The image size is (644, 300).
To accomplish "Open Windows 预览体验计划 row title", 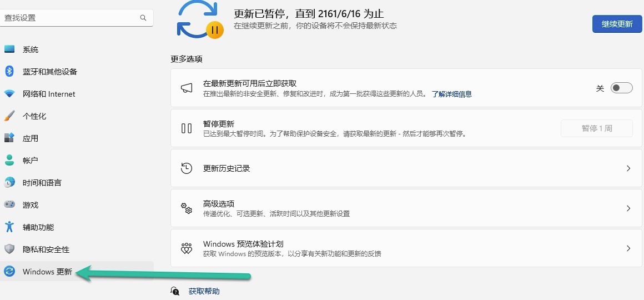I will coord(244,244).
